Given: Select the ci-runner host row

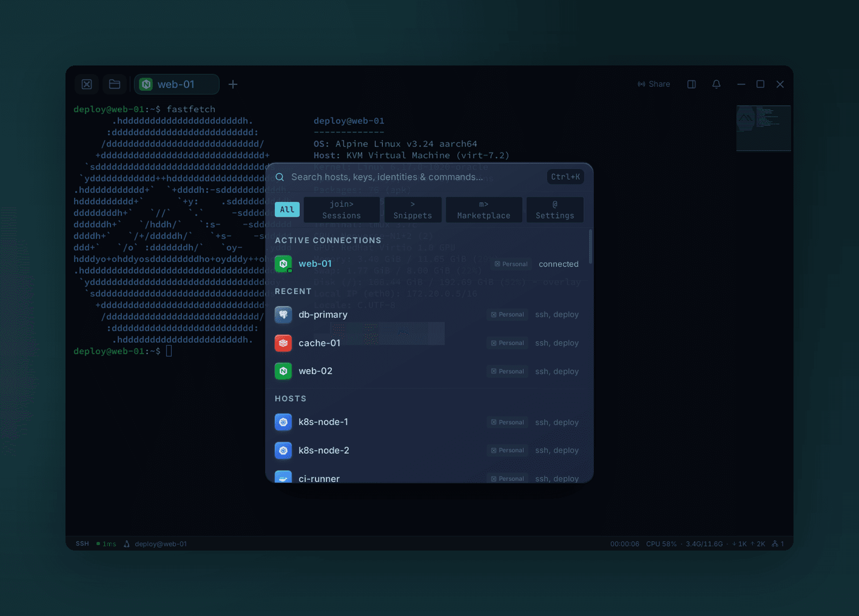Looking at the screenshot, I should click(x=428, y=474).
